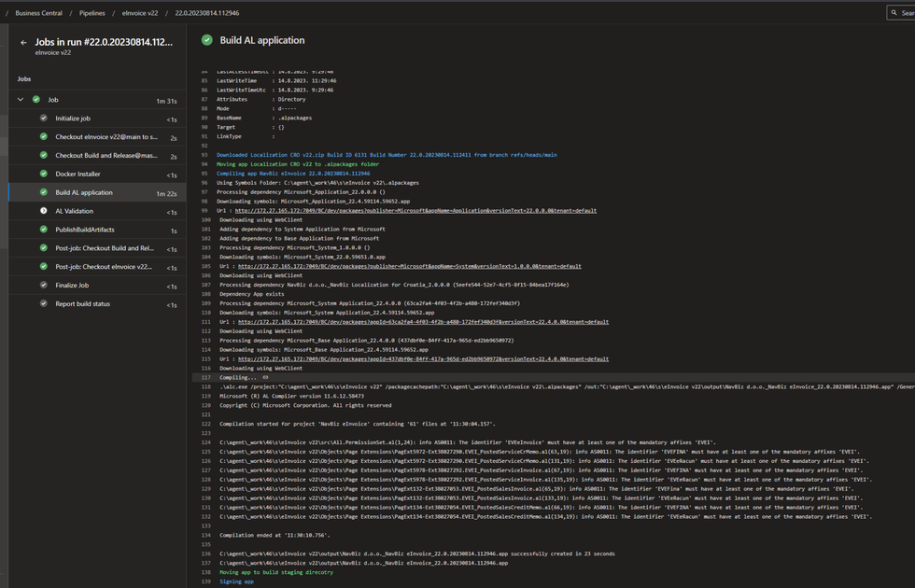Screen dimensions: 915x588
Task: Click the back arrow beside Jobs in run
Action: [23, 43]
